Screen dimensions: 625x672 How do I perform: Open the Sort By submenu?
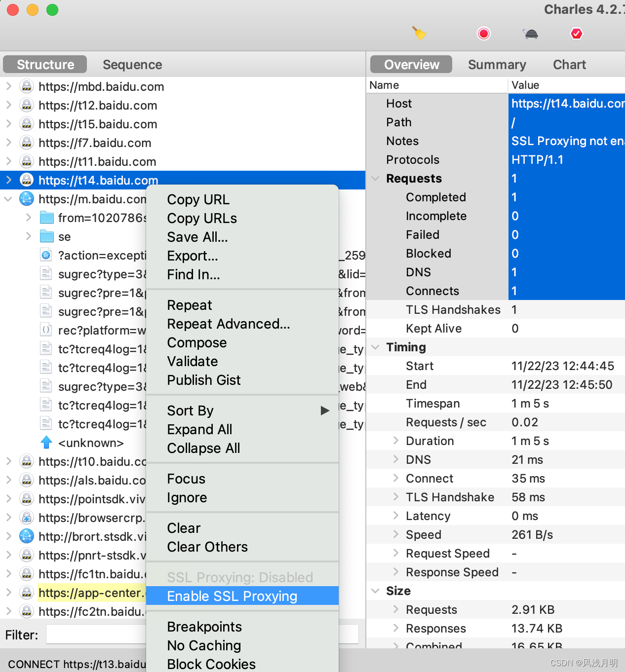pos(242,411)
